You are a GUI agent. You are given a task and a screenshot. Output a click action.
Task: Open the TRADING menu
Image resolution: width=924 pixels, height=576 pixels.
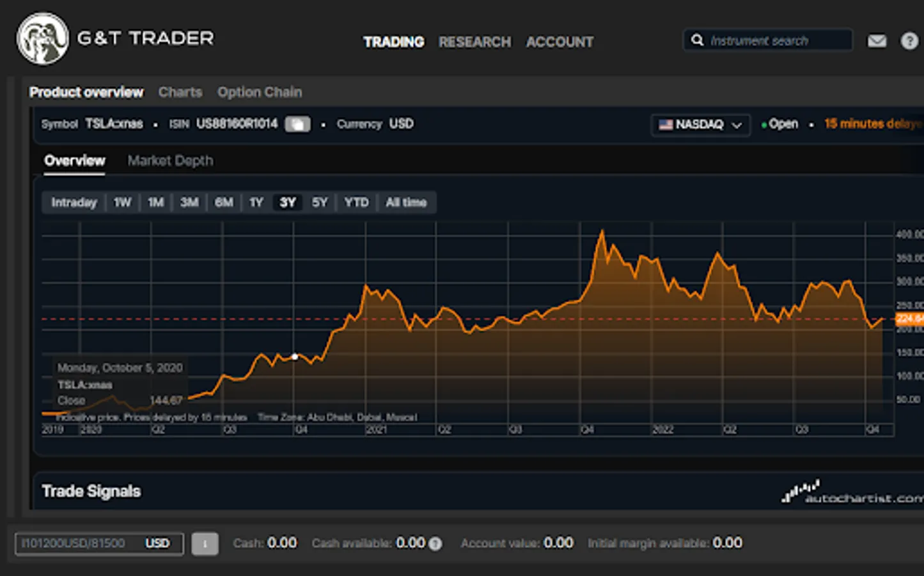394,42
